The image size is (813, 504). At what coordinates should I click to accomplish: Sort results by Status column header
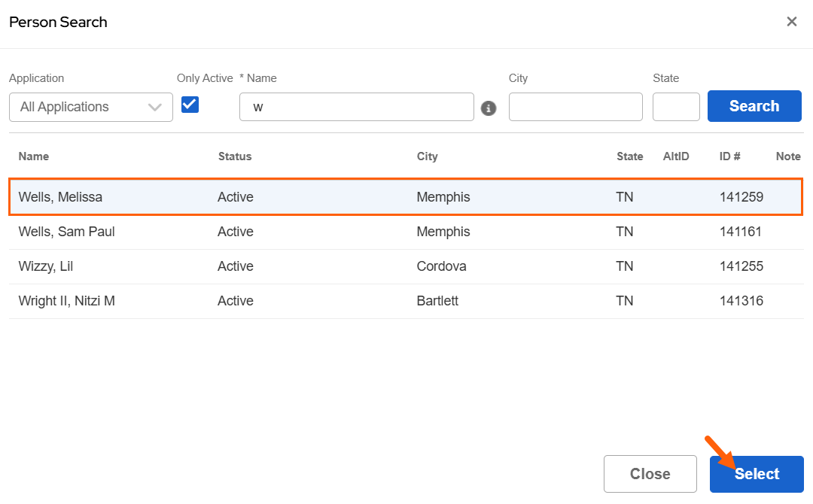[x=235, y=156]
